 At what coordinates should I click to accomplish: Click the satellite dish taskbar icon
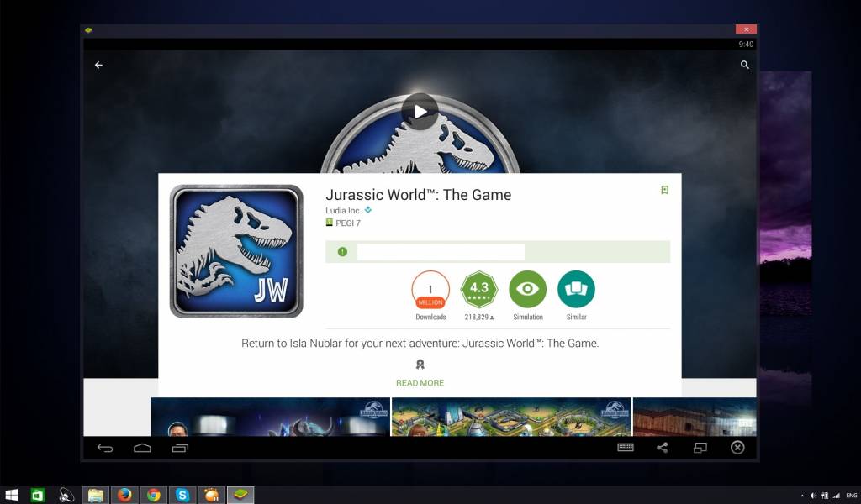point(66,496)
